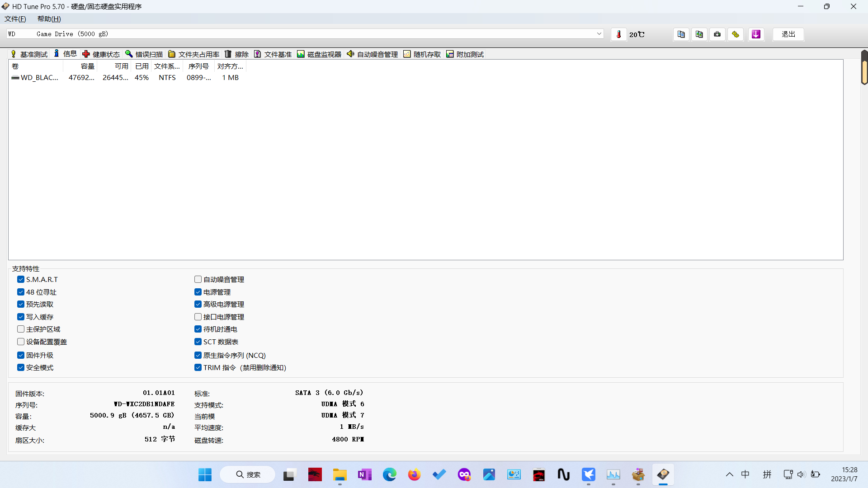Toggle the 预先读取 checkbox
The height and width of the screenshot is (488, 868).
click(21, 305)
